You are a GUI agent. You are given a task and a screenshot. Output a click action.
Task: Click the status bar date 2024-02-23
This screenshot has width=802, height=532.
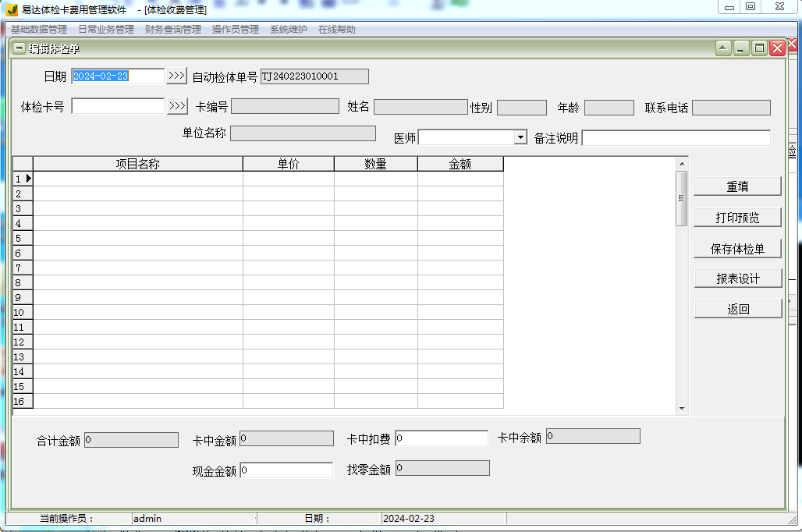click(409, 518)
